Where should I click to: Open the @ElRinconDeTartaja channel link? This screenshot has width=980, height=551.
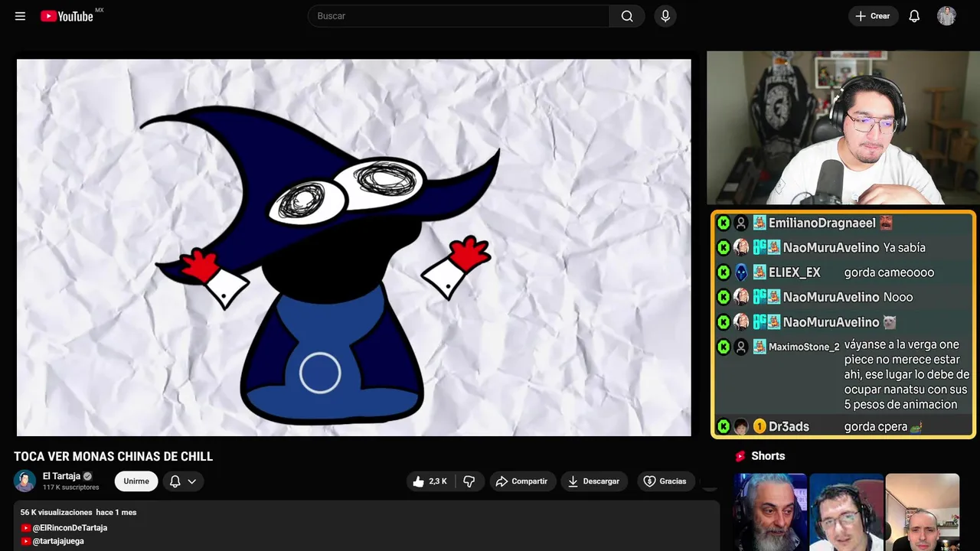click(70, 528)
